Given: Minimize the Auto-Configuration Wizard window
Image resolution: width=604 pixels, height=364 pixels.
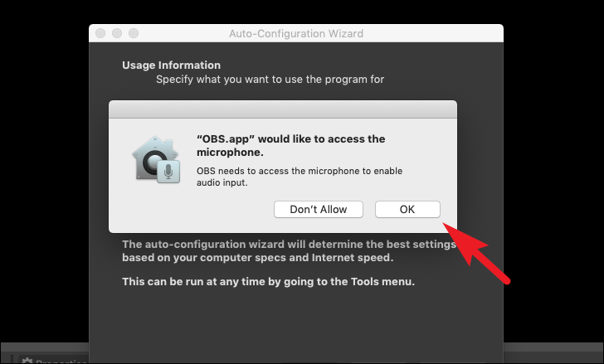Looking at the screenshot, I should pos(117,33).
